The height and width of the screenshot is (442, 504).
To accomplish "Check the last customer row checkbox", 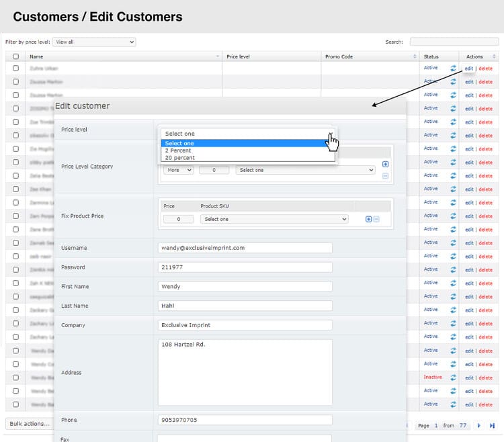I will point(15,404).
